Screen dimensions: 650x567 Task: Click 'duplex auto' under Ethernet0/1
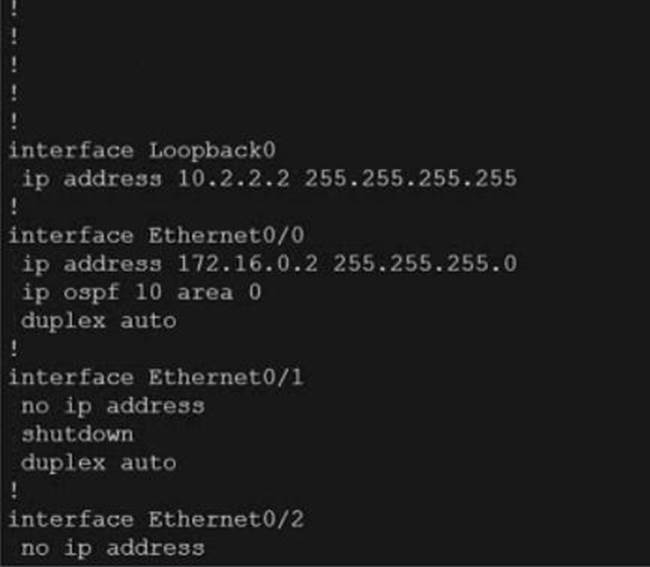[98, 463]
